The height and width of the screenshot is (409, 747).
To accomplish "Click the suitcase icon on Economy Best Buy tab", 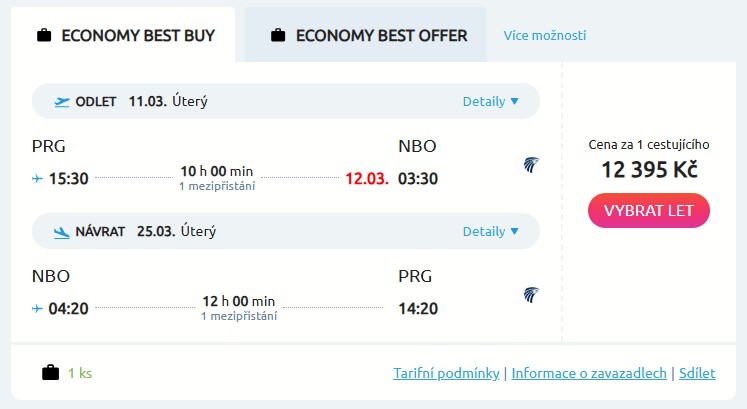I will [x=44, y=36].
